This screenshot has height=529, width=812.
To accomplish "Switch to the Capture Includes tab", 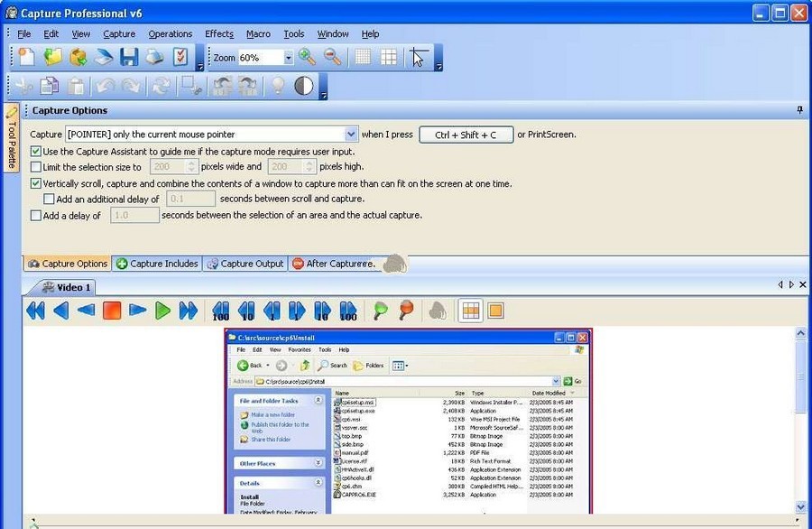I will tap(157, 264).
